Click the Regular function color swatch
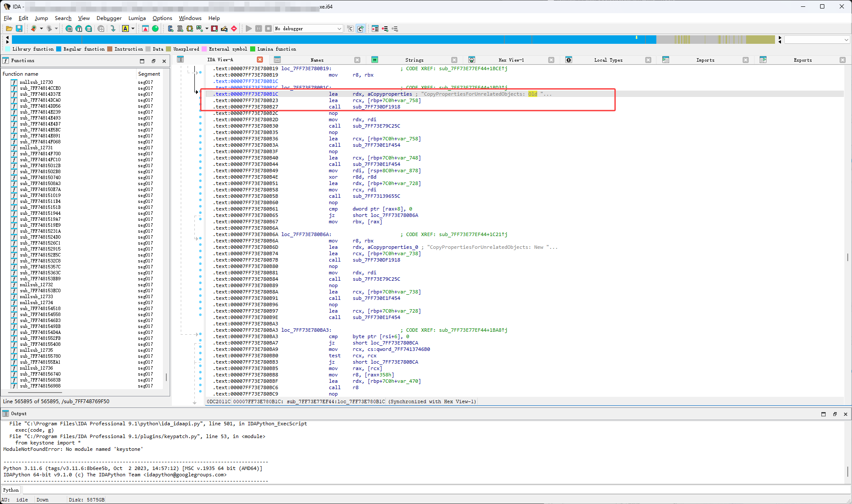852x504 pixels. pyautogui.click(x=59, y=49)
